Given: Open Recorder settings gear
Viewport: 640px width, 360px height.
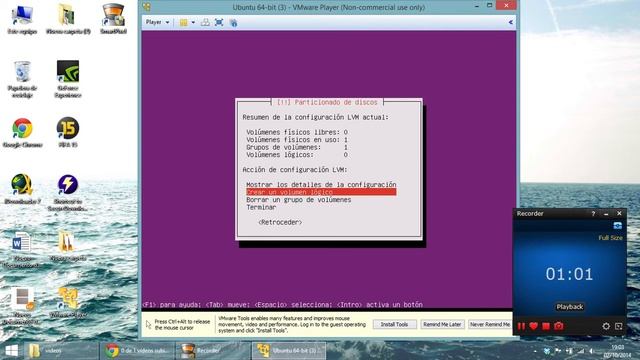Looking at the screenshot, I should coord(606,326).
